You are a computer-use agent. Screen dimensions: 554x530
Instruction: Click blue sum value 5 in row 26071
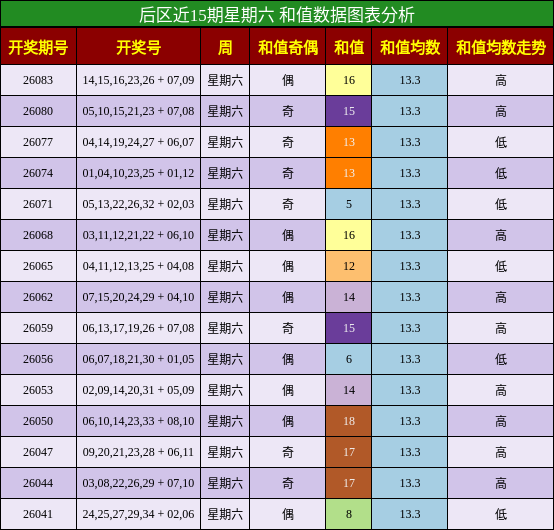349,204
